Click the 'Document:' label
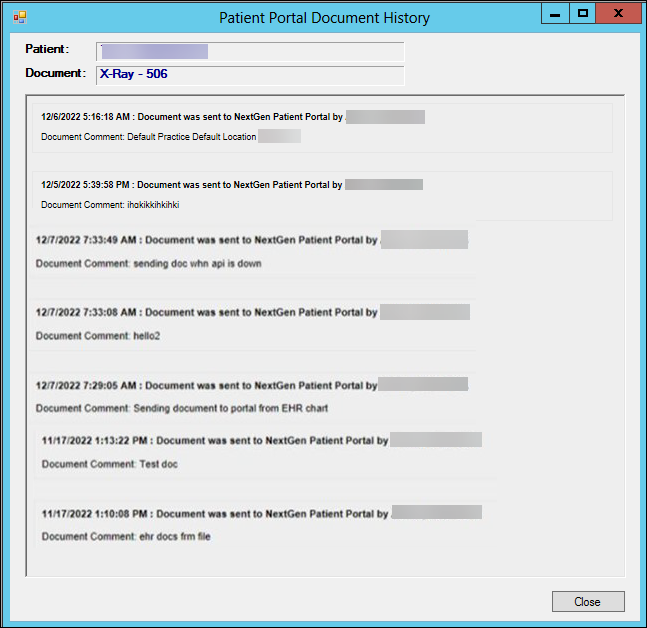647x628 pixels. coord(56,73)
